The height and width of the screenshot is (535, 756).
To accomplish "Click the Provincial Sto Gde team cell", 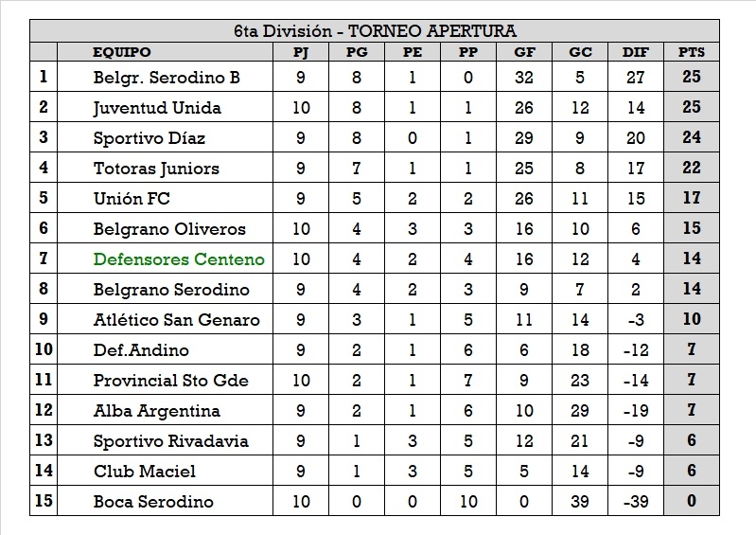I will pyautogui.click(x=171, y=381).
